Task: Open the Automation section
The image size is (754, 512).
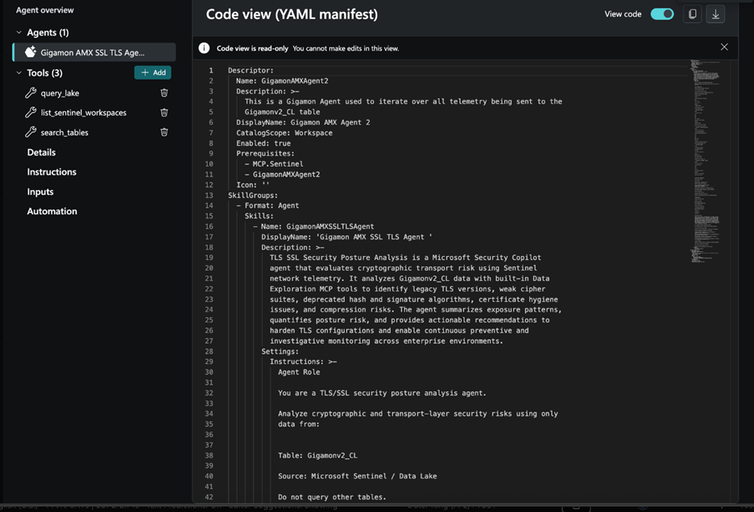Action: point(52,212)
